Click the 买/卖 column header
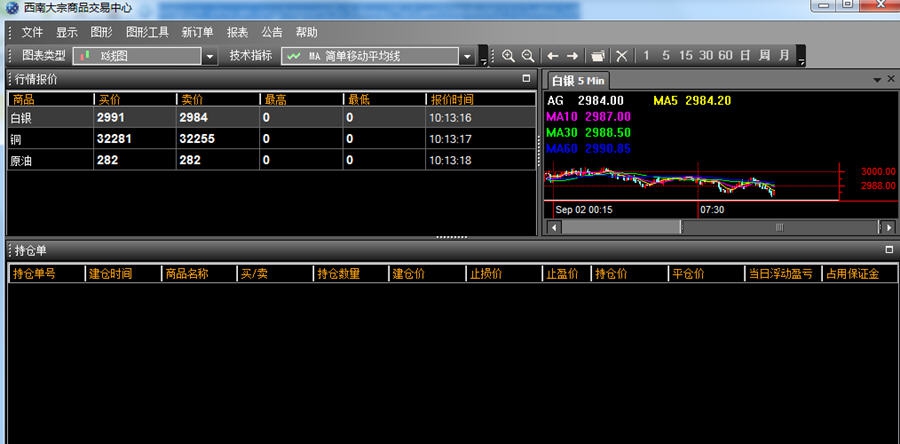Screen dimensions: 900x444 click(x=276, y=274)
